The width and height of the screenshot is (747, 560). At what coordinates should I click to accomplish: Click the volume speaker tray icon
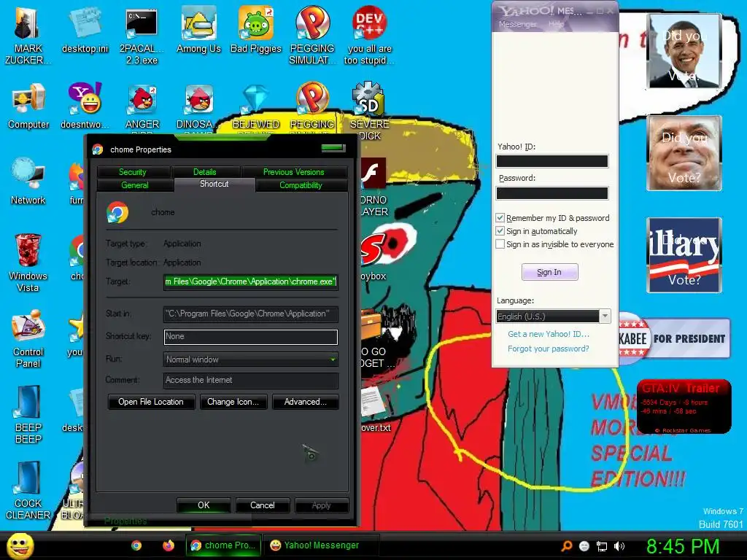pyautogui.click(x=619, y=546)
